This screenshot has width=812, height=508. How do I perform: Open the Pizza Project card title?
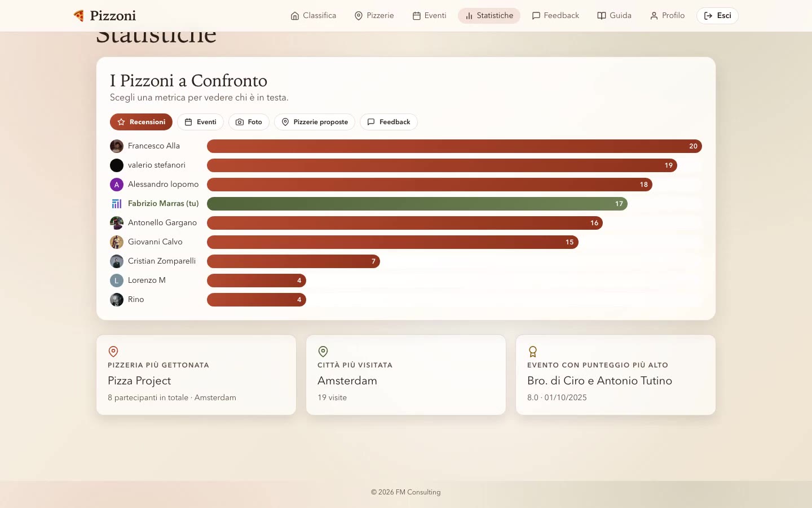pos(139,381)
